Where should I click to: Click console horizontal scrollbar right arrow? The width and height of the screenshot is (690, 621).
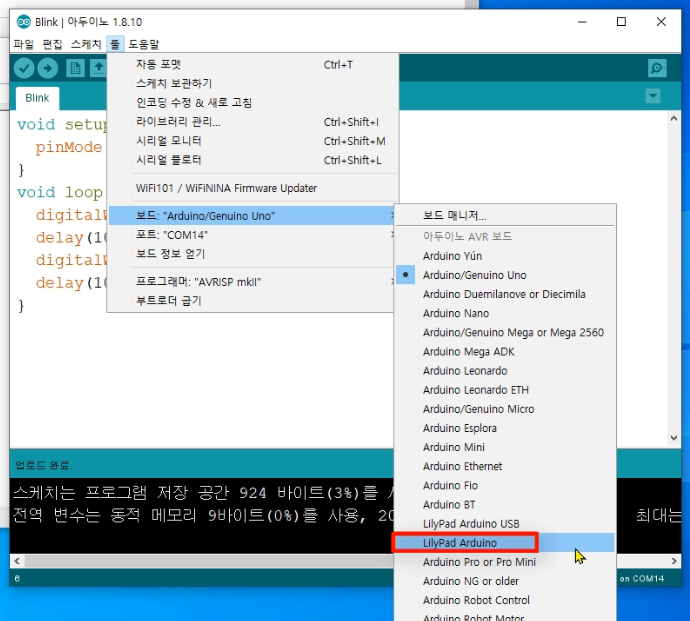(x=674, y=561)
